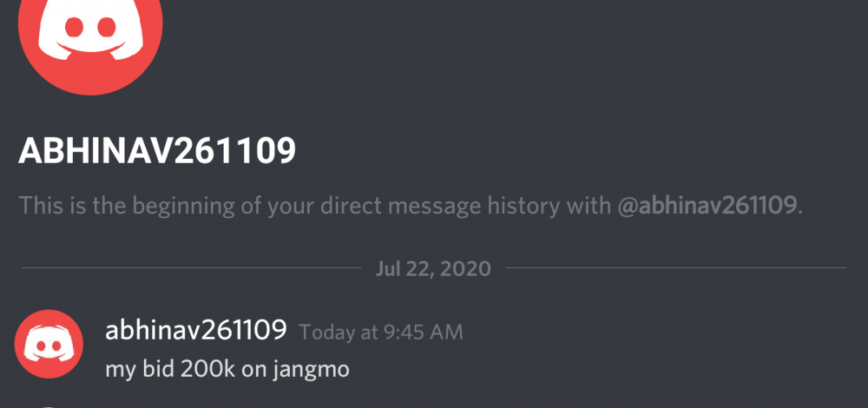Click the word 'bid' in the message

158,368
